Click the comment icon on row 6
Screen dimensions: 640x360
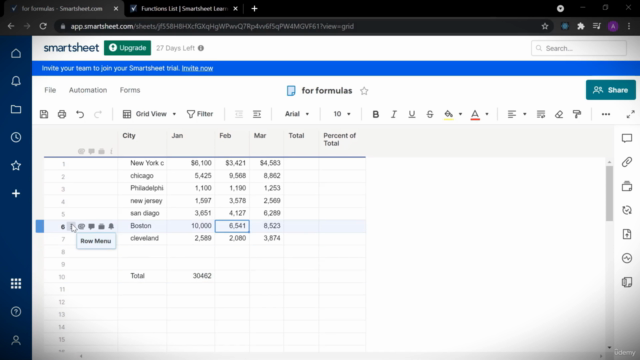91,226
